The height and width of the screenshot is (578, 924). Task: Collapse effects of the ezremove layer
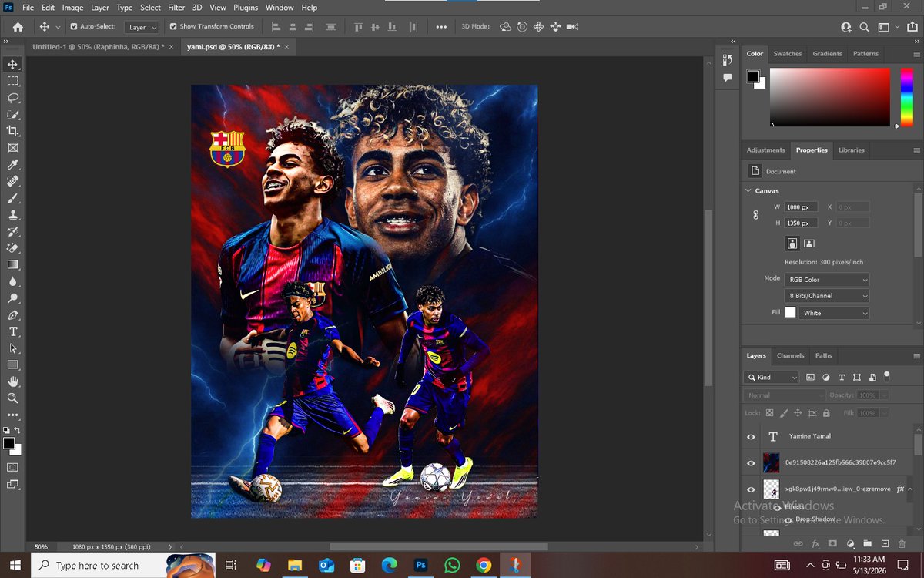pos(910,489)
